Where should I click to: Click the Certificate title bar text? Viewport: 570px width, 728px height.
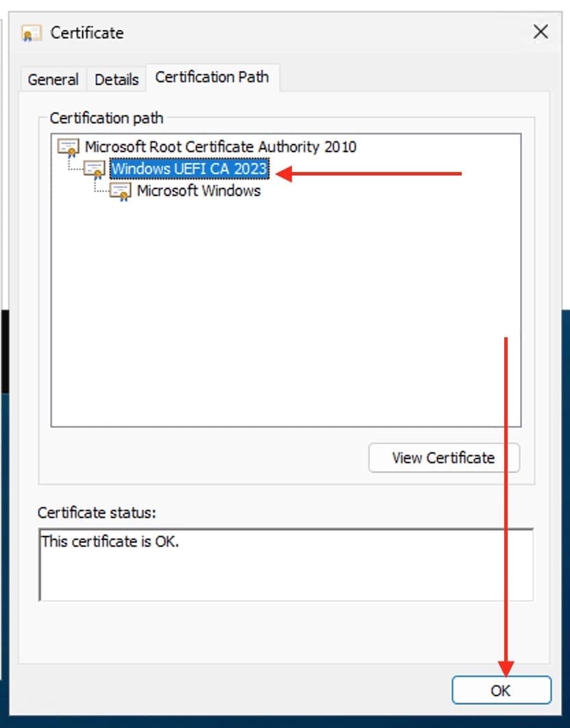(x=87, y=33)
